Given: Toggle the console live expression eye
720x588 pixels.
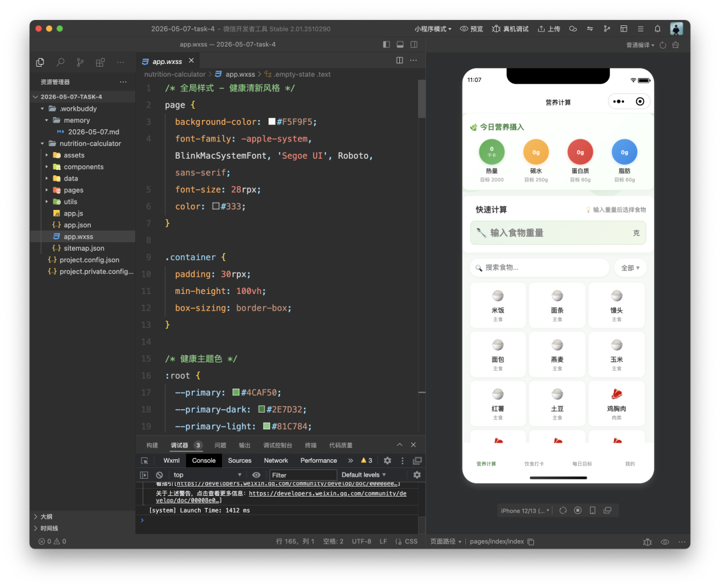Looking at the screenshot, I should (256, 475).
